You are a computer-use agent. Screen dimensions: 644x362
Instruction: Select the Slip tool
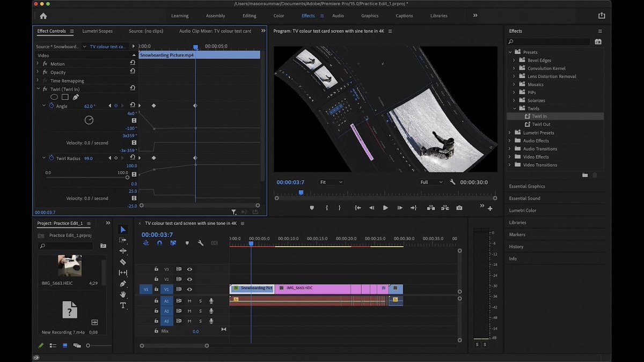click(123, 273)
